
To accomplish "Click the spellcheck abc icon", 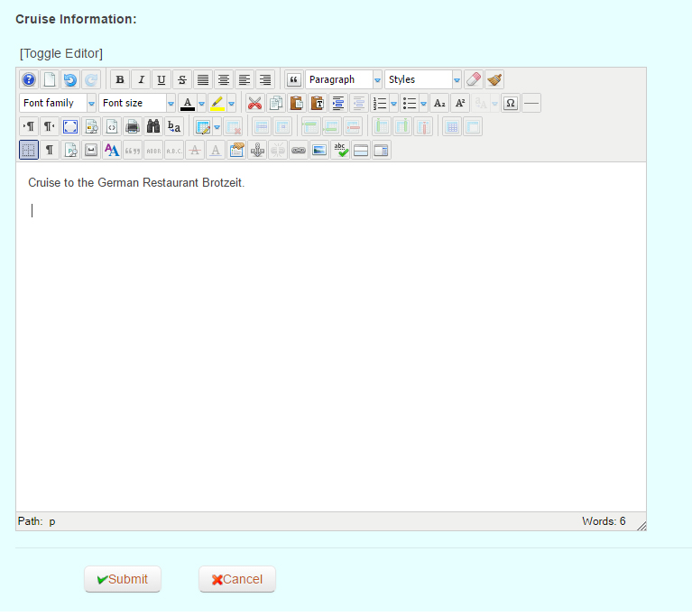I will coord(340,150).
